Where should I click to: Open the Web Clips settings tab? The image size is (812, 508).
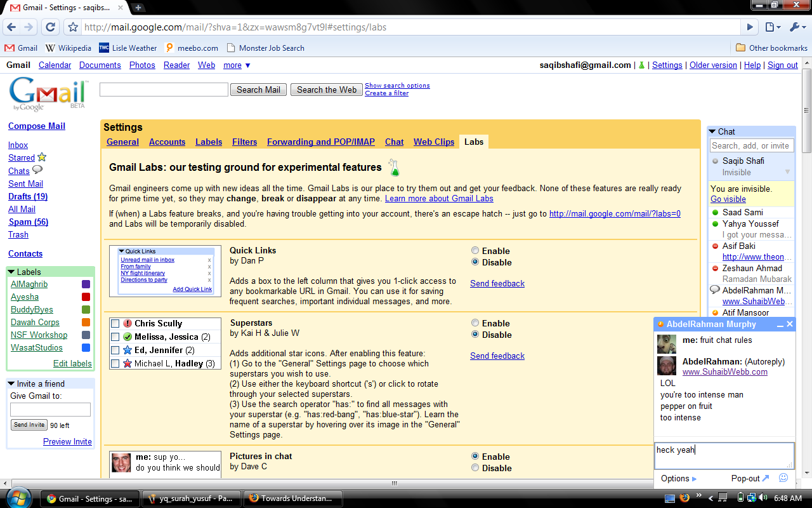[434, 142]
